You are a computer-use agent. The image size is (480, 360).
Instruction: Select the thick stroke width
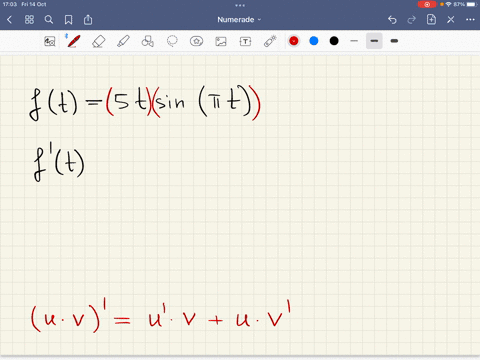394,41
